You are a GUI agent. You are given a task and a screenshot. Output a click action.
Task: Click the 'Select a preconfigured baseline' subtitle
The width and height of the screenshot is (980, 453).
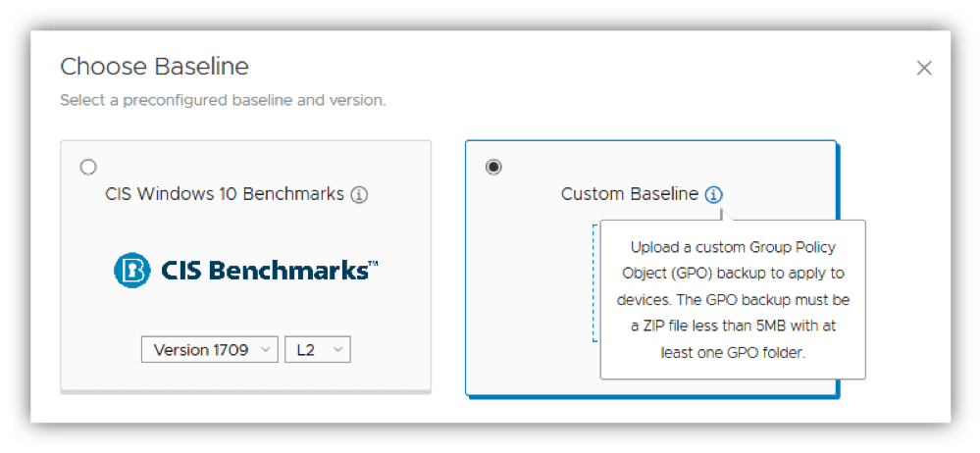point(223,100)
